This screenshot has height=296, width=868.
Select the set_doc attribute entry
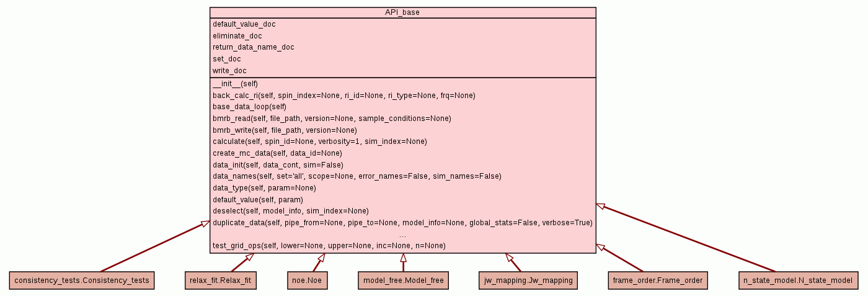[226, 59]
